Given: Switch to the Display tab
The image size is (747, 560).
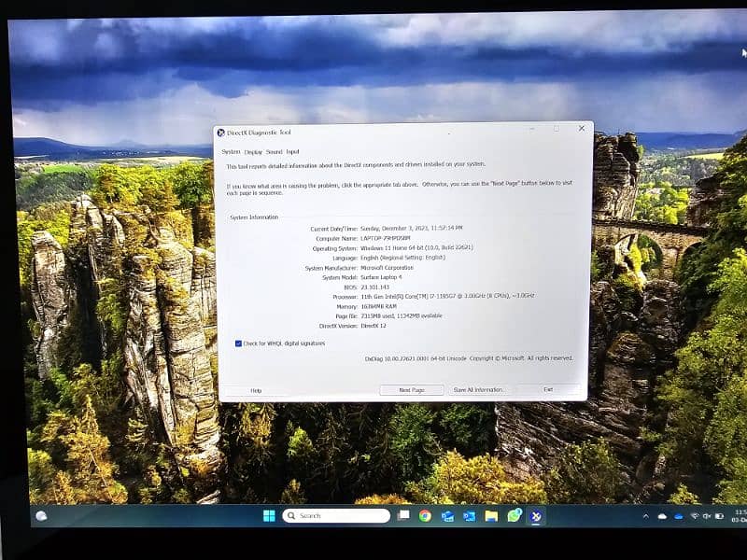Looking at the screenshot, I should pyautogui.click(x=253, y=151).
